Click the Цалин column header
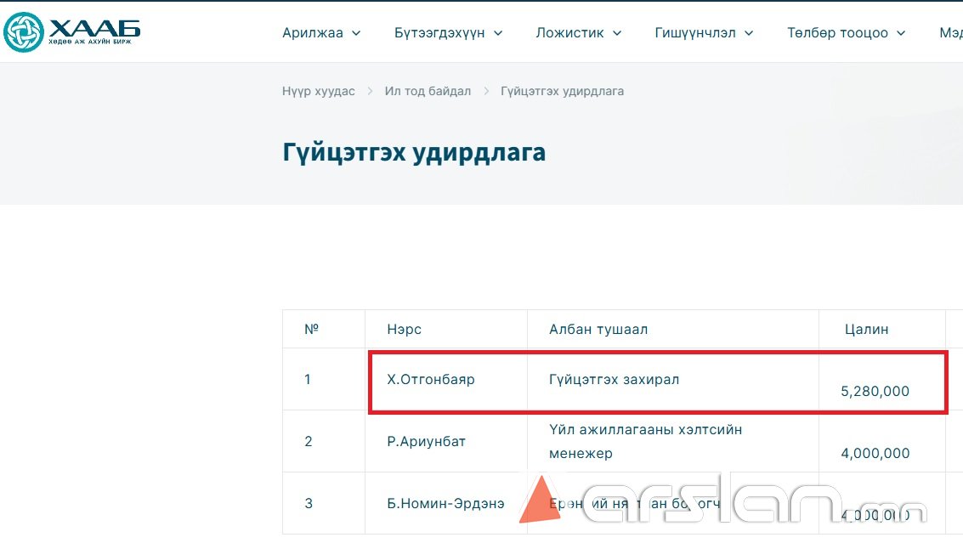The width and height of the screenshot is (963, 560). (866, 329)
